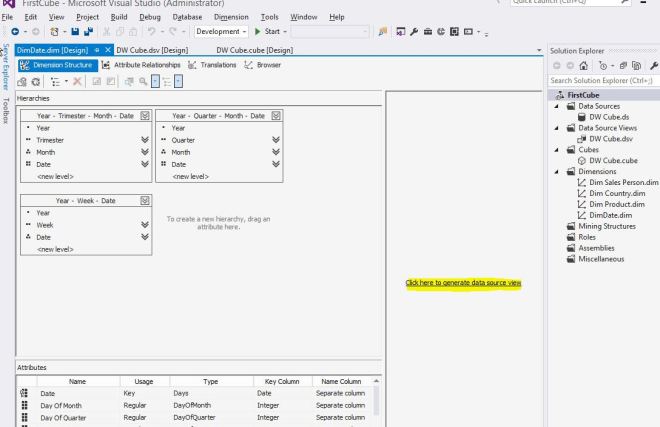Click the Process icon in dimension toolbar
This screenshot has width=660, height=427.
(23, 79)
